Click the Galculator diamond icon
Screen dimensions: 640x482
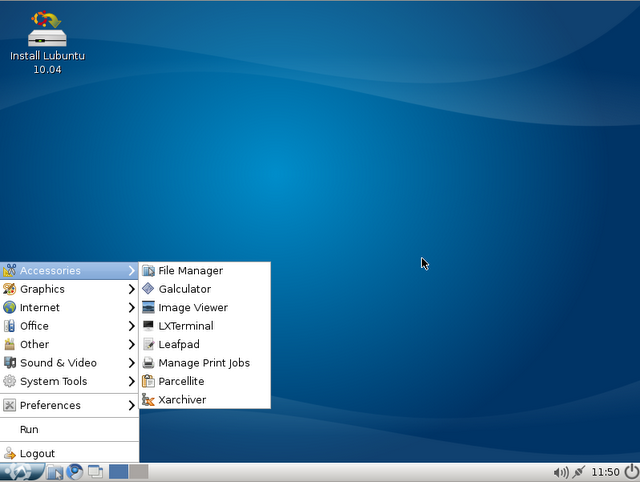pos(149,289)
